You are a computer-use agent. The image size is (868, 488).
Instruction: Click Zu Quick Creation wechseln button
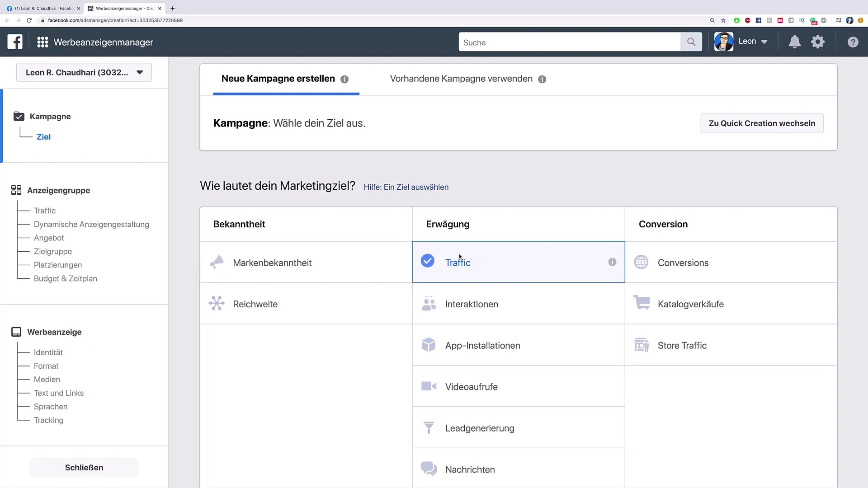[x=762, y=123]
